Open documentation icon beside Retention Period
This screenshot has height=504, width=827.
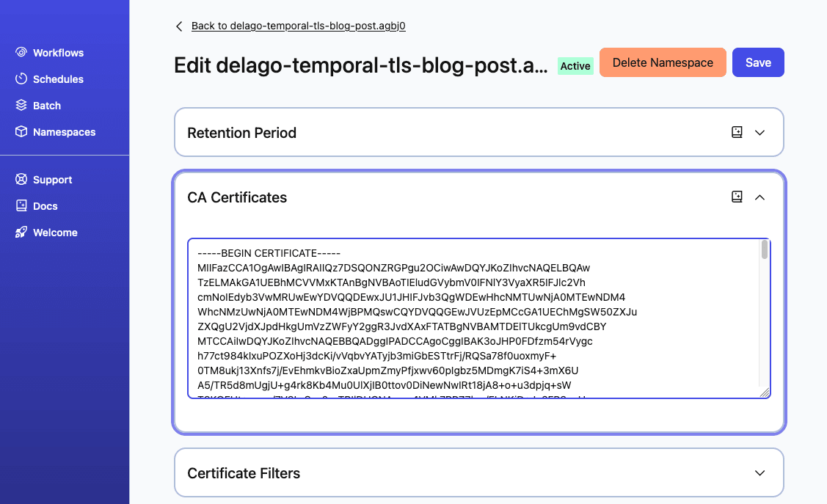[x=736, y=132]
